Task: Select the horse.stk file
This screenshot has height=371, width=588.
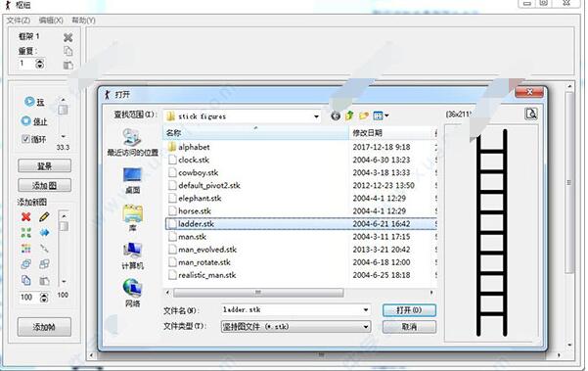Action: pyautogui.click(x=195, y=211)
